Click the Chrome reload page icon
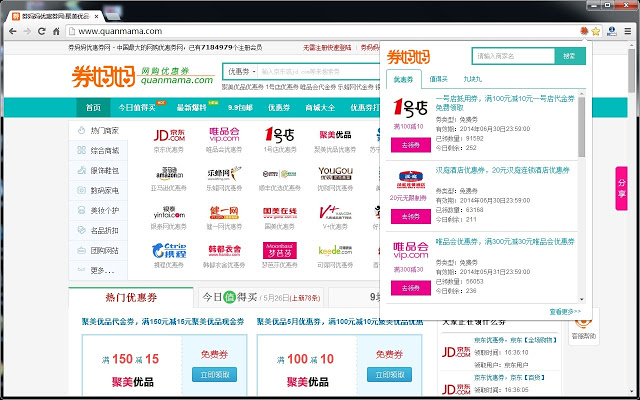The height and width of the screenshot is (400, 640). (40, 32)
